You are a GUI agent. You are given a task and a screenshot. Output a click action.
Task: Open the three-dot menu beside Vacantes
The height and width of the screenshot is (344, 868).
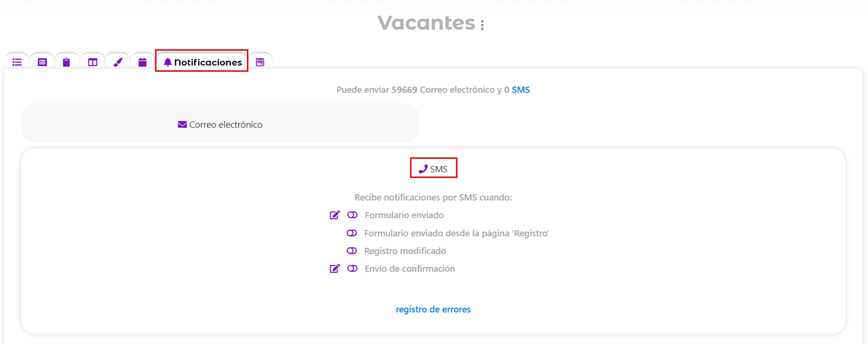(482, 25)
